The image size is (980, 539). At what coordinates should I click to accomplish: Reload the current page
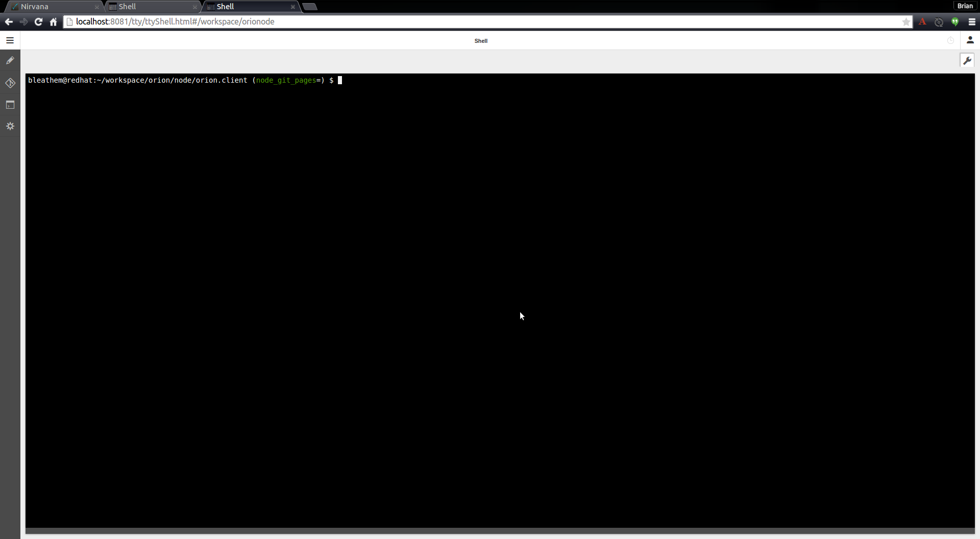(x=38, y=21)
